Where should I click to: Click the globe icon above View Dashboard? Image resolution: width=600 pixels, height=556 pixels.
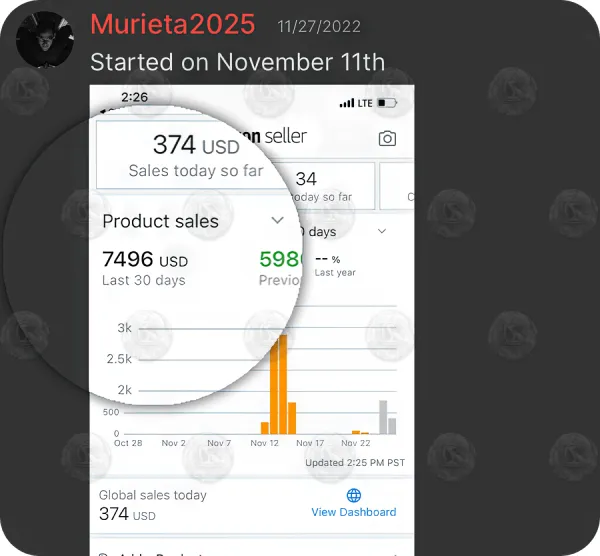point(354,495)
